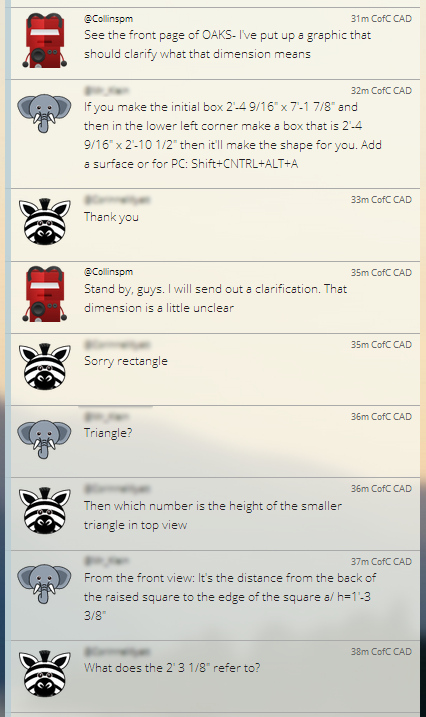Click the 33m CofC CAD timestamp
This screenshot has width=426, height=717.
[x=381, y=200]
